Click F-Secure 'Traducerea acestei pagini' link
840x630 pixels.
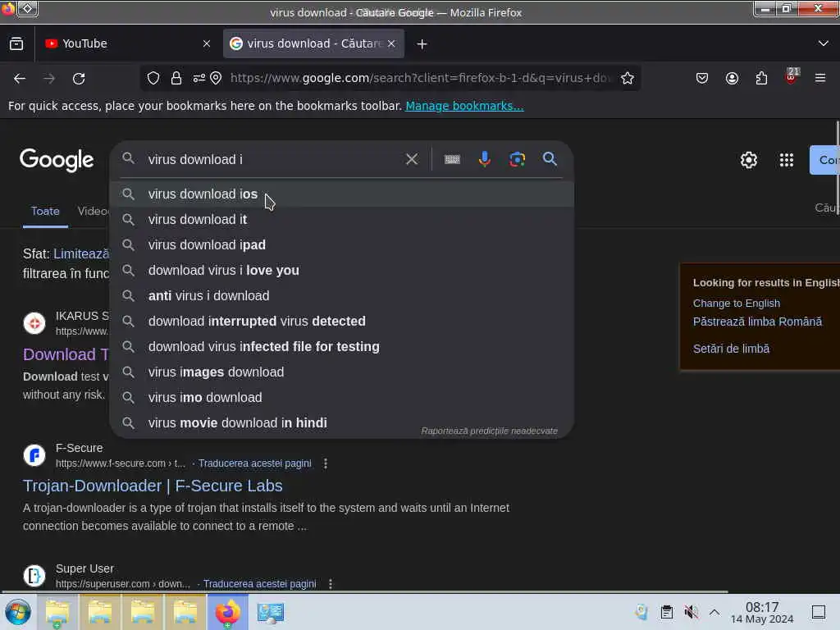pos(254,463)
